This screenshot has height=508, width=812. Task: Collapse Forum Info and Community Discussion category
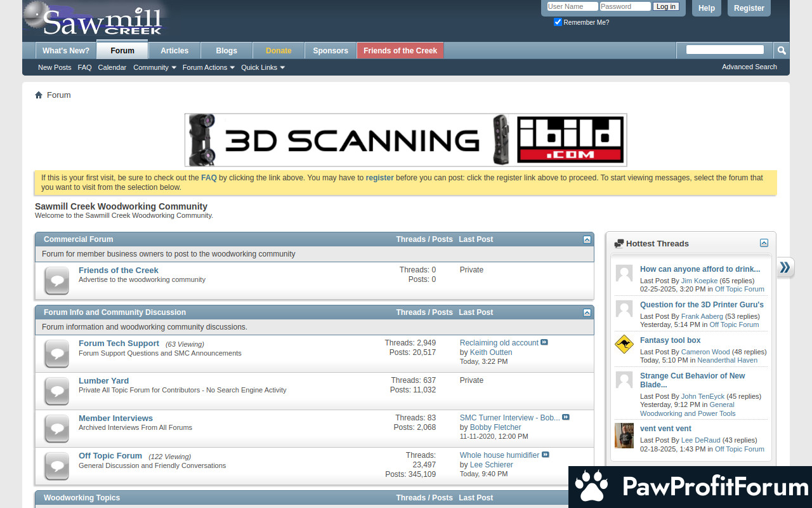coord(587,312)
